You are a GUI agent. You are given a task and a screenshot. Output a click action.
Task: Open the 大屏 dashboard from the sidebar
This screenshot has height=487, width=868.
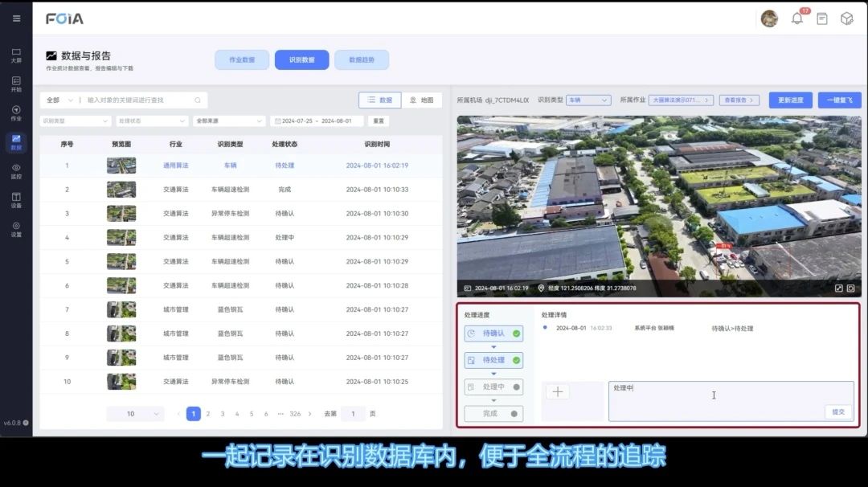tap(16, 55)
